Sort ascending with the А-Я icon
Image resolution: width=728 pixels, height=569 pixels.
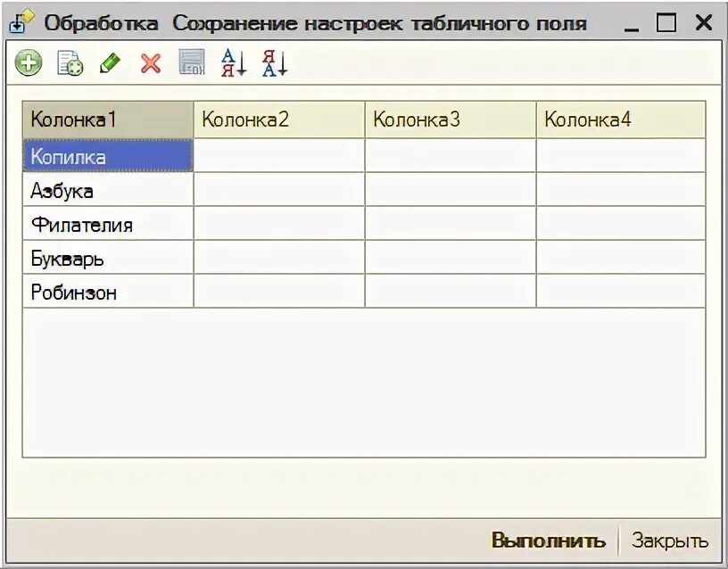pyautogui.click(x=234, y=62)
